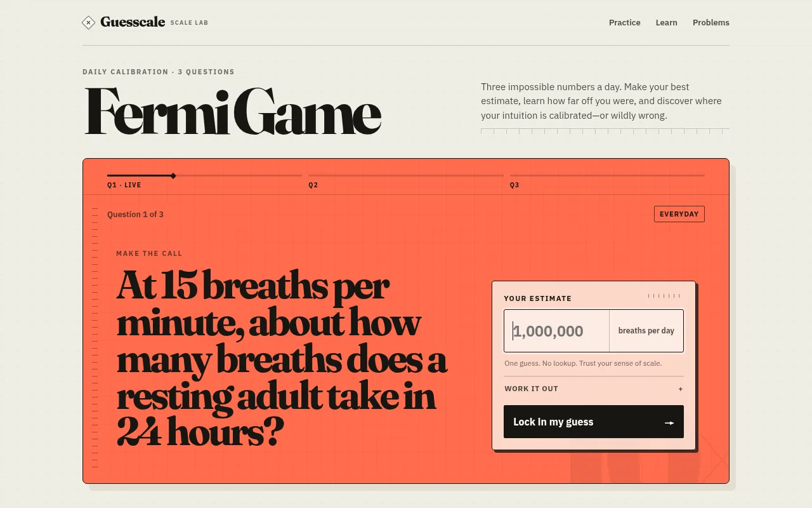This screenshot has height=508, width=812.
Task: Click the EVERYDAY category tag
Action: pyautogui.click(x=679, y=214)
